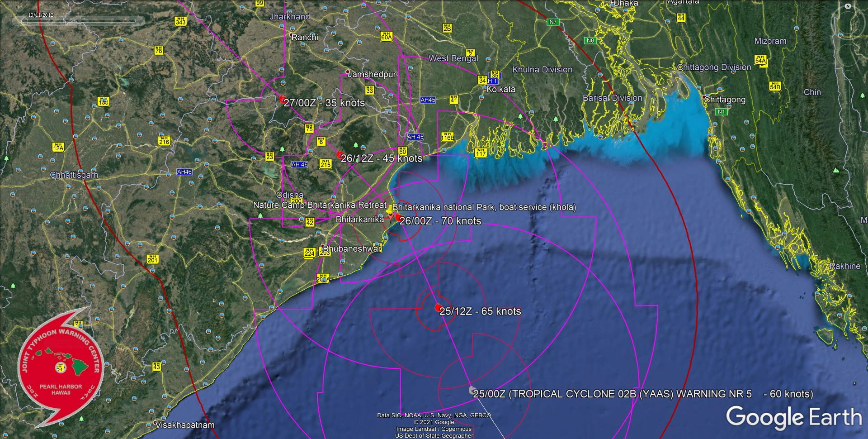
Task: Select the Kolkata city label
Action: tap(500, 90)
